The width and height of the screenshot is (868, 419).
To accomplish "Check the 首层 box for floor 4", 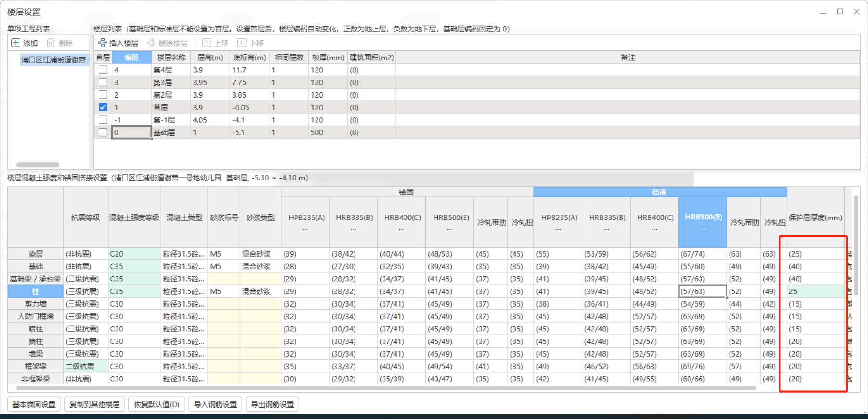I will click(103, 70).
